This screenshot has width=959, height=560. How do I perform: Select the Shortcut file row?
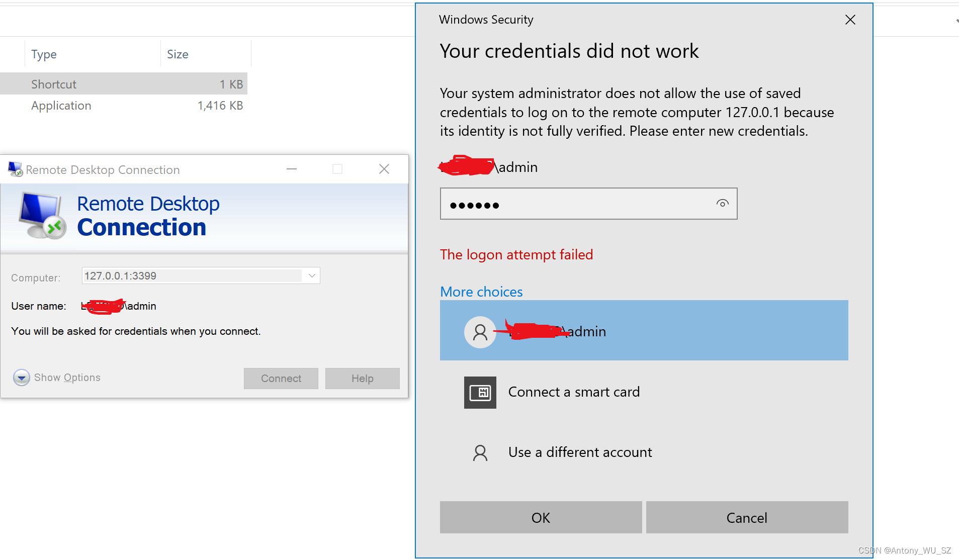124,84
